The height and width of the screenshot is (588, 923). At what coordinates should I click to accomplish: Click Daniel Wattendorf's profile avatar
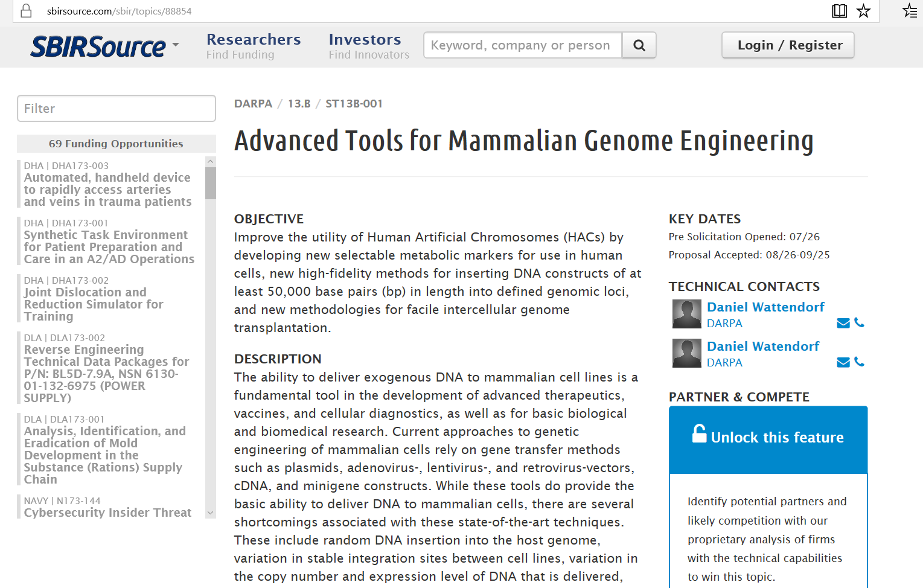pyautogui.click(x=686, y=314)
